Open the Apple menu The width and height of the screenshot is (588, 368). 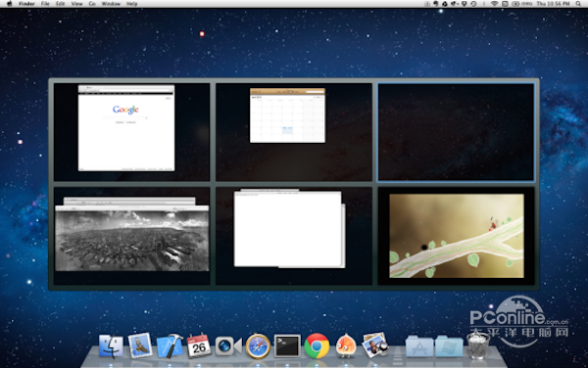pos(9,4)
